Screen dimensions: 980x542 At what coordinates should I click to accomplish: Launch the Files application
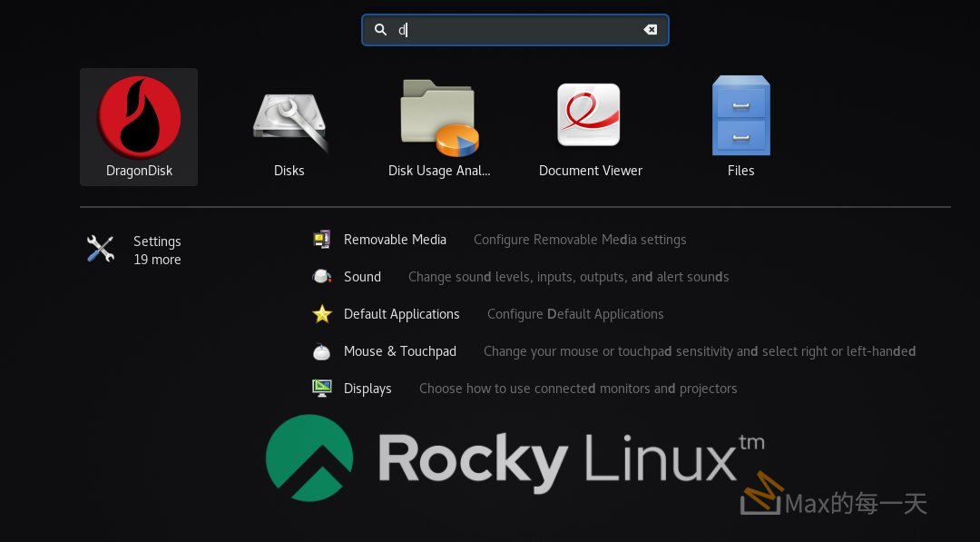point(740,126)
